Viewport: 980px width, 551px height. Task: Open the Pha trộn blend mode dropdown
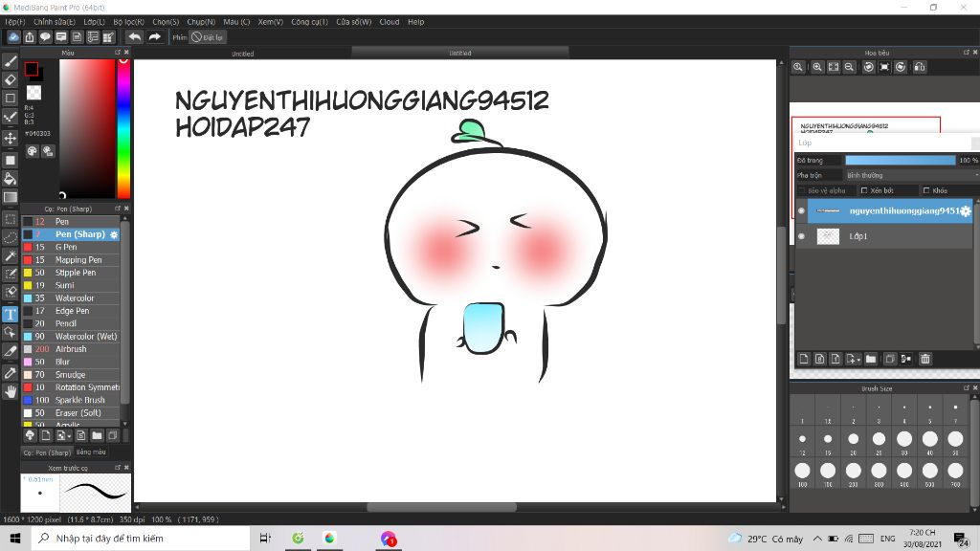[912, 176]
